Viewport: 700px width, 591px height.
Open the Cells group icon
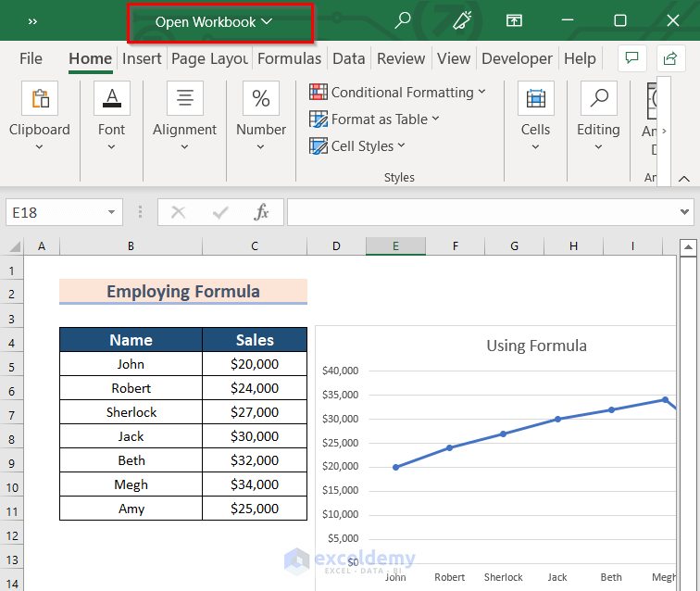[535, 99]
